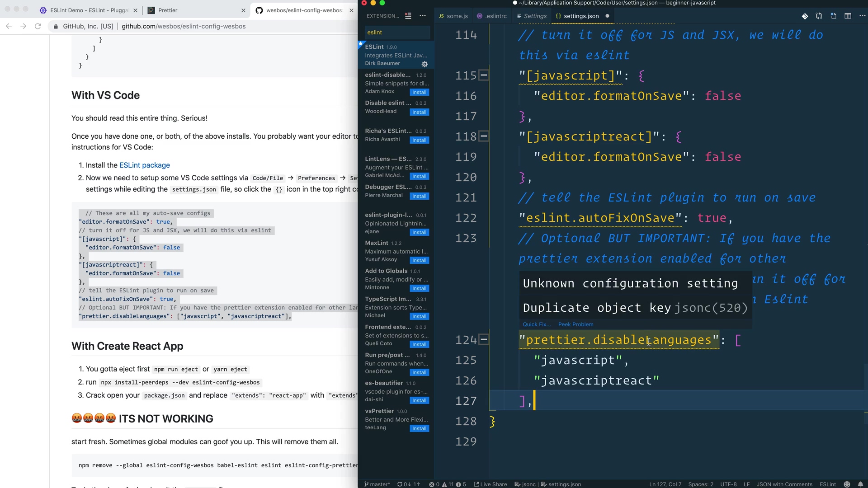This screenshot has width=868, height=488.
Task: Clear the extensions search results
Action: click(408, 16)
